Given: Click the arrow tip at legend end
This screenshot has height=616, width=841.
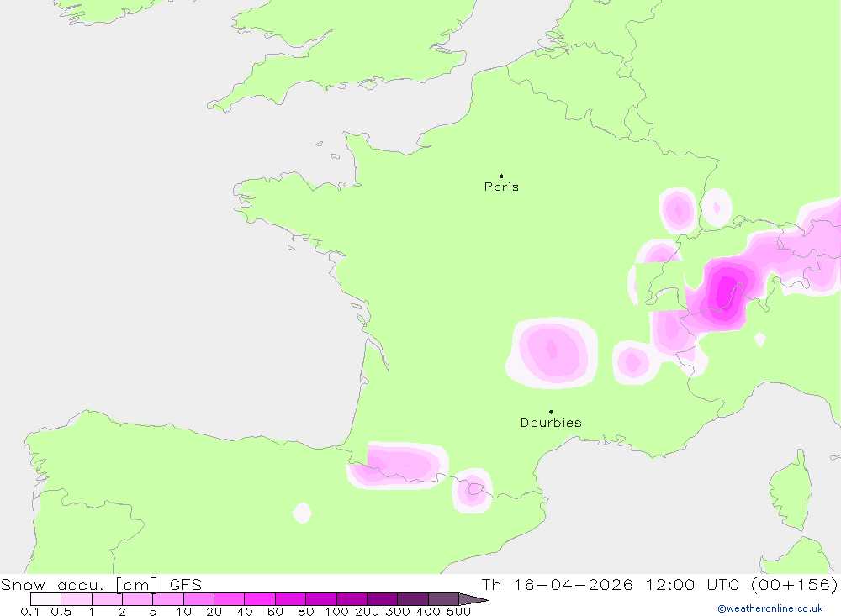Looking at the screenshot, I should [474, 599].
